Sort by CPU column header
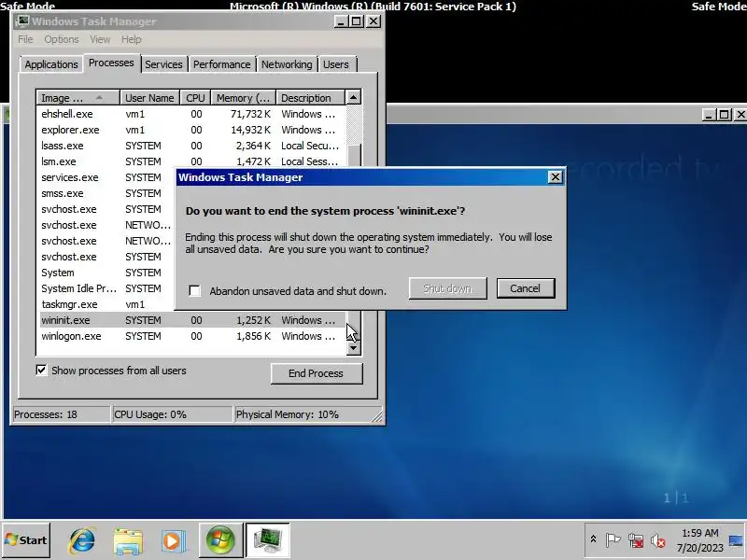This screenshot has height=560, width=747. (195, 98)
